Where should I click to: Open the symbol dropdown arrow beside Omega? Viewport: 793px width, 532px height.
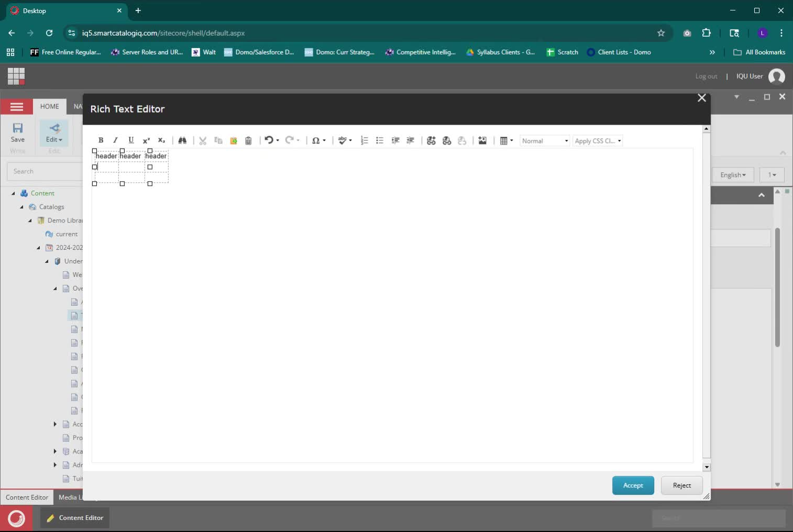(x=324, y=140)
